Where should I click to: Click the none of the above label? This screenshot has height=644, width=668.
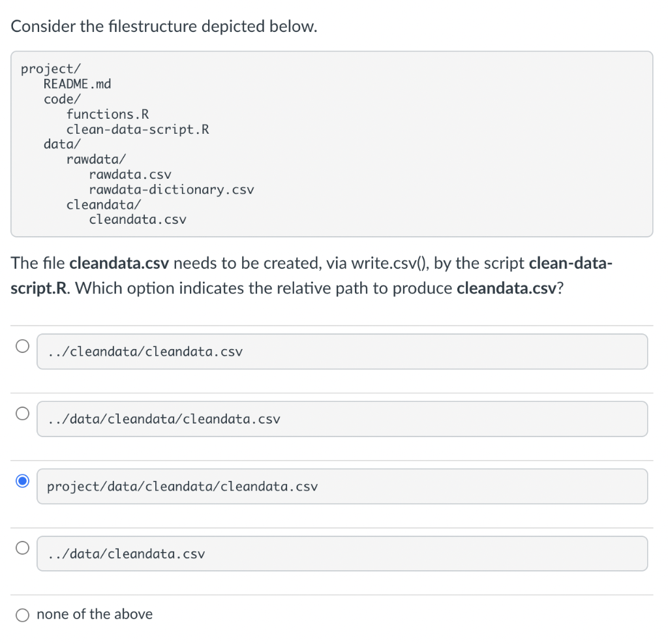[95, 614]
